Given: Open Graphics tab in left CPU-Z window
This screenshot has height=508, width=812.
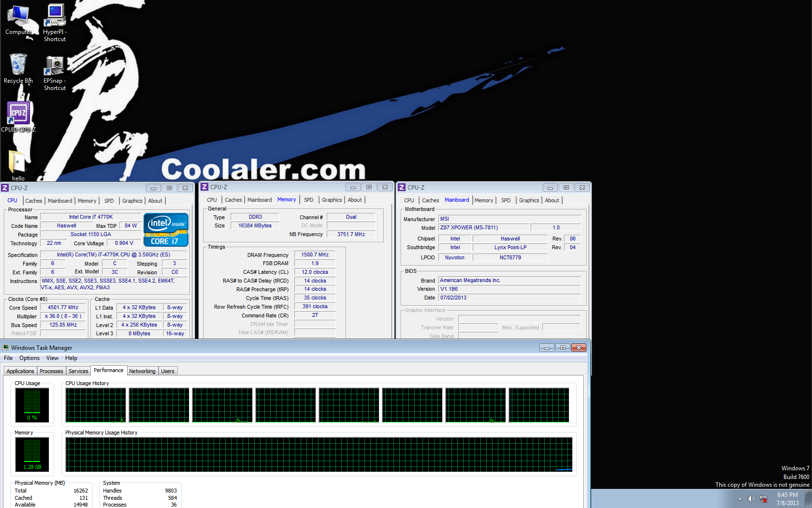Looking at the screenshot, I should (132, 201).
